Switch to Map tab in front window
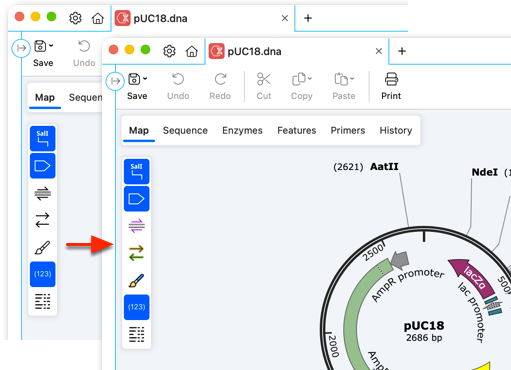Image resolution: width=511 pixels, height=370 pixels. pos(139,130)
